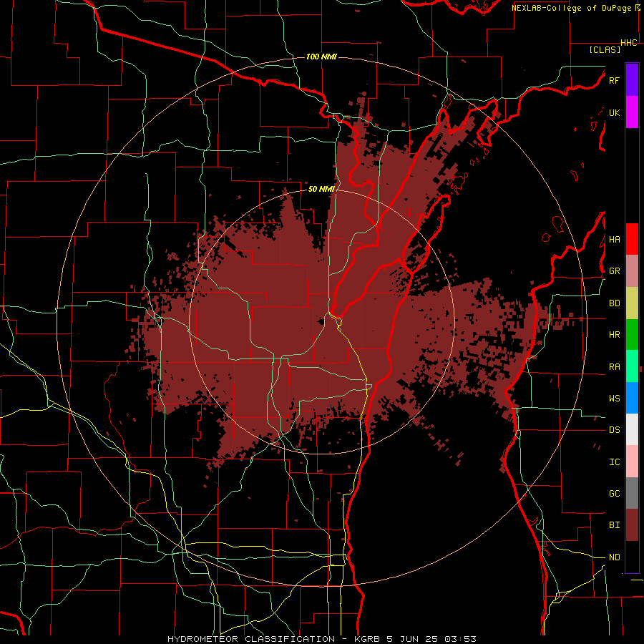Click the BI legend label
The width and height of the screenshot is (644, 644).
(x=614, y=525)
